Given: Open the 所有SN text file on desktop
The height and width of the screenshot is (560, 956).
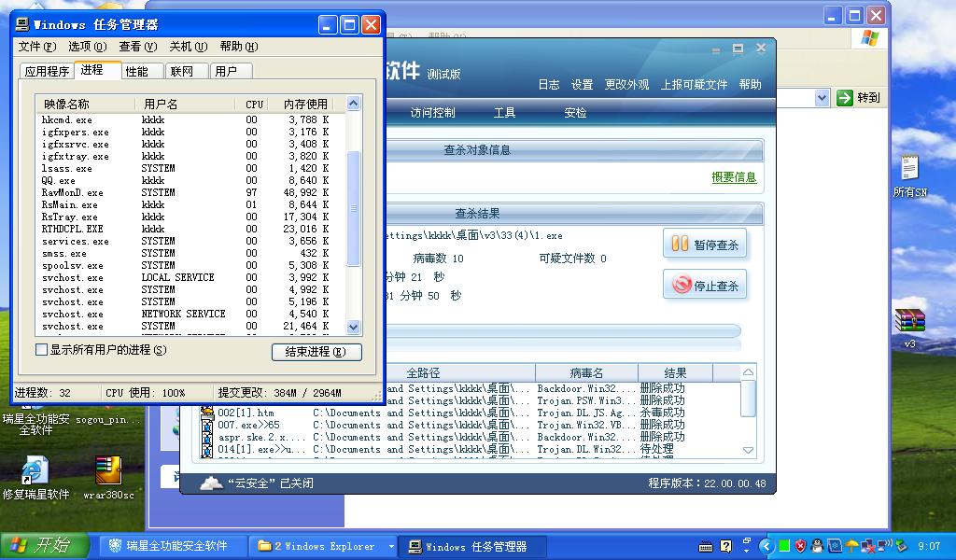Looking at the screenshot, I should pyautogui.click(x=909, y=175).
